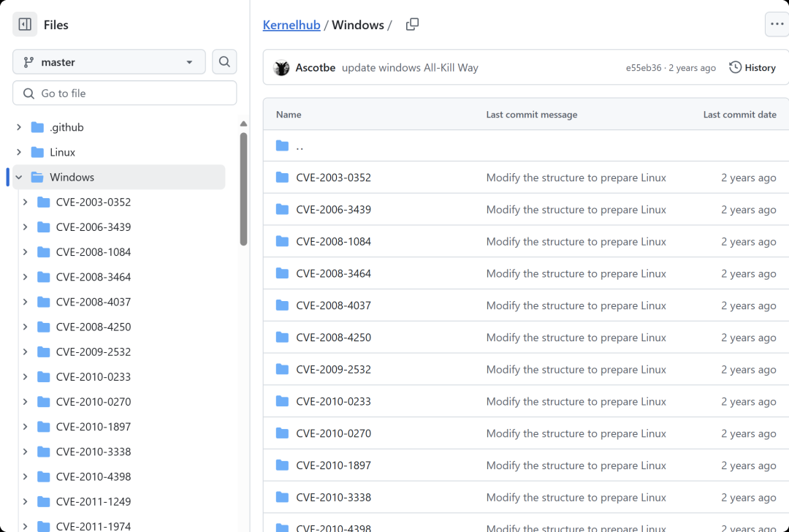Click commit message in the CVE-2006-3439 row

pyautogui.click(x=576, y=210)
